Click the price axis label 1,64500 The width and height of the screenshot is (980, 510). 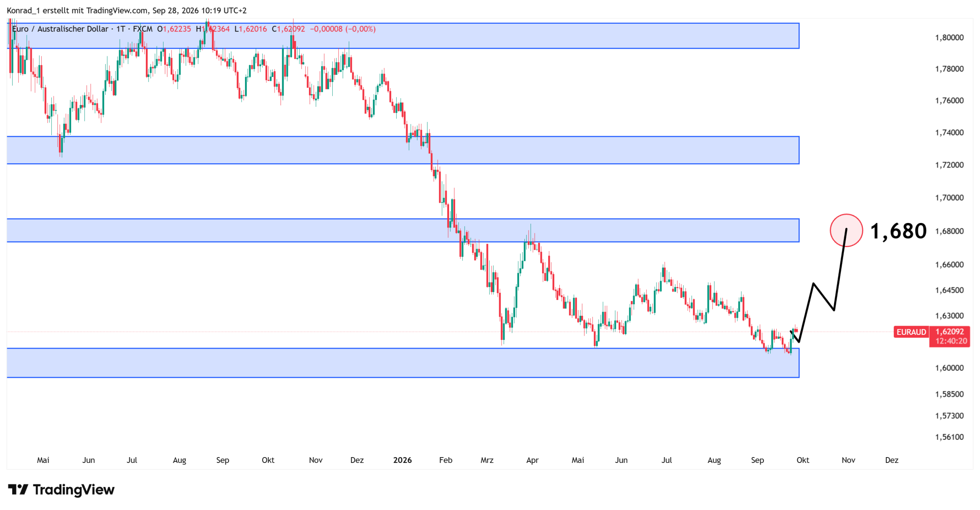pyautogui.click(x=949, y=290)
